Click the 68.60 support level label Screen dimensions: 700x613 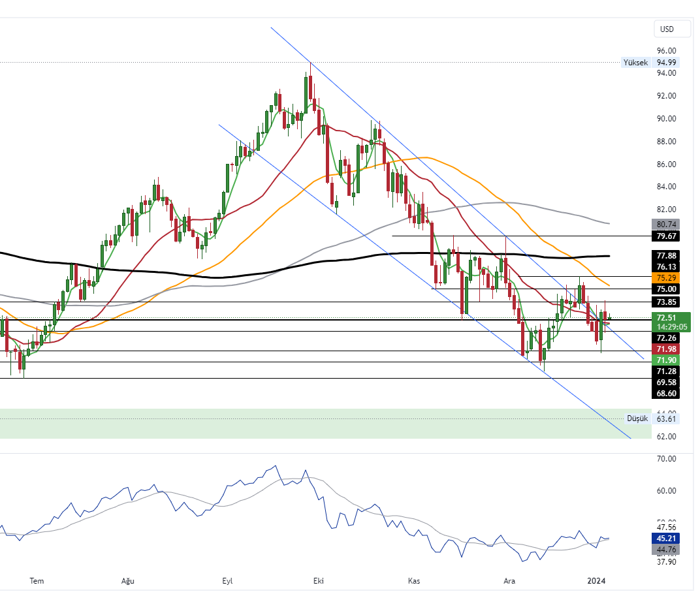666,393
